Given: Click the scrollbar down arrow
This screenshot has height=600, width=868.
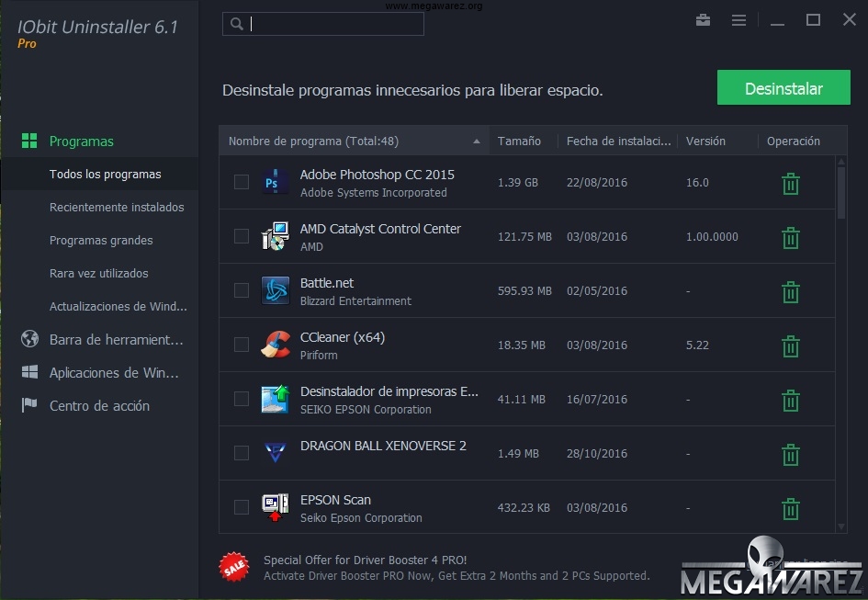Looking at the screenshot, I should click(840, 526).
